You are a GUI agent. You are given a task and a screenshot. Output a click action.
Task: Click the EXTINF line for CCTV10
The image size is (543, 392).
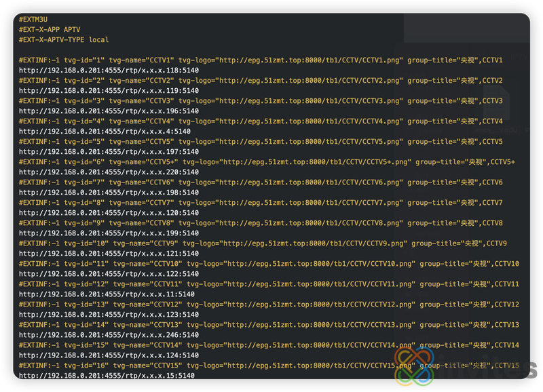pos(269,264)
